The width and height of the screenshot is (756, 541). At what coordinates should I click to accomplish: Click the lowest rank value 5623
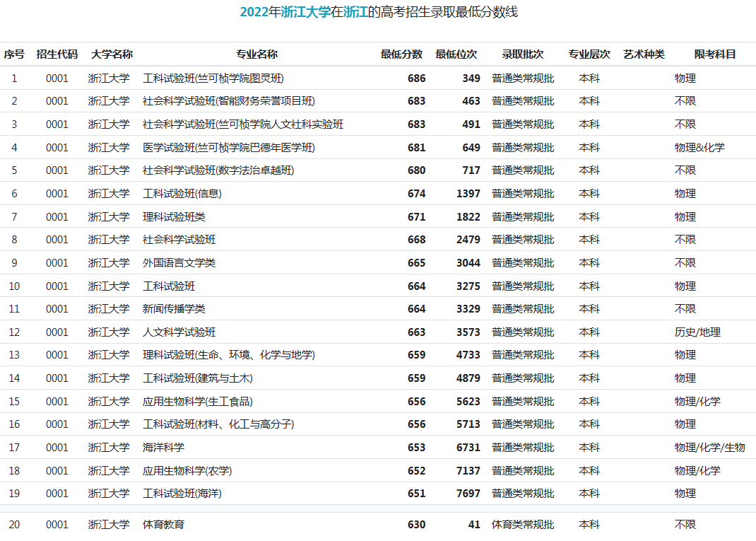click(x=468, y=402)
